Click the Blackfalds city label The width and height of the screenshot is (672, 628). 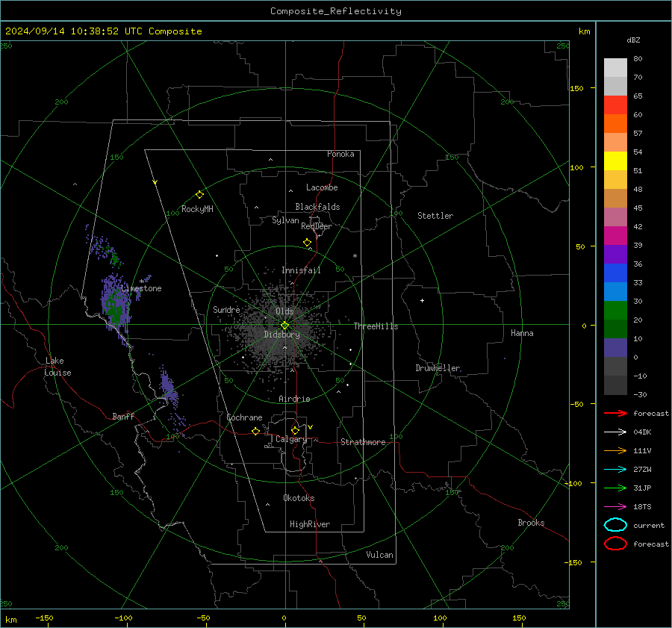pos(317,207)
